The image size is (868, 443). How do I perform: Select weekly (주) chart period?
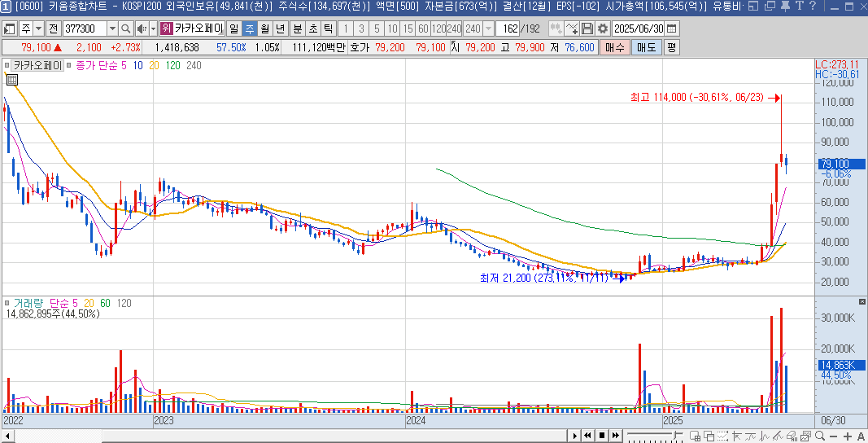click(250, 29)
